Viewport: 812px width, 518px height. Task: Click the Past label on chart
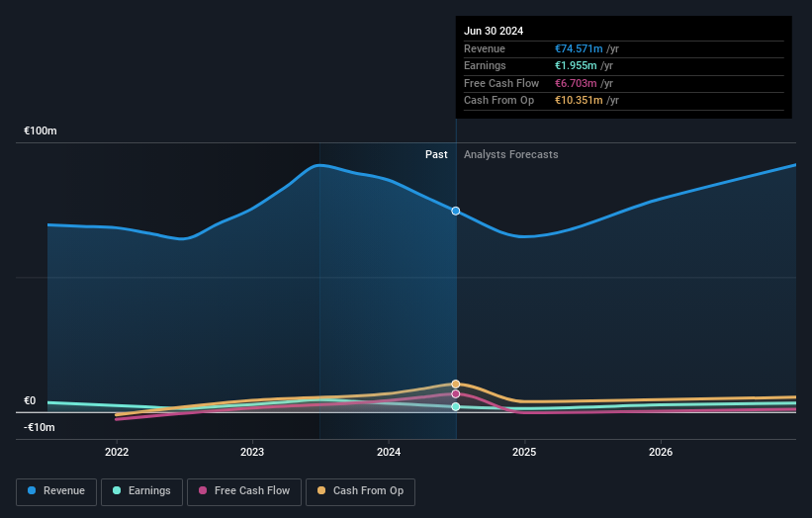pos(436,155)
